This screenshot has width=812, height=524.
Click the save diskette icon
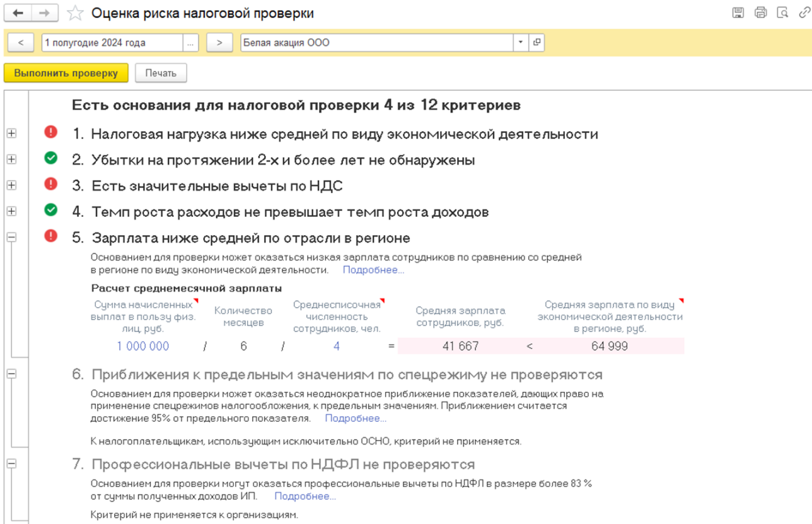(x=738, y=13)
